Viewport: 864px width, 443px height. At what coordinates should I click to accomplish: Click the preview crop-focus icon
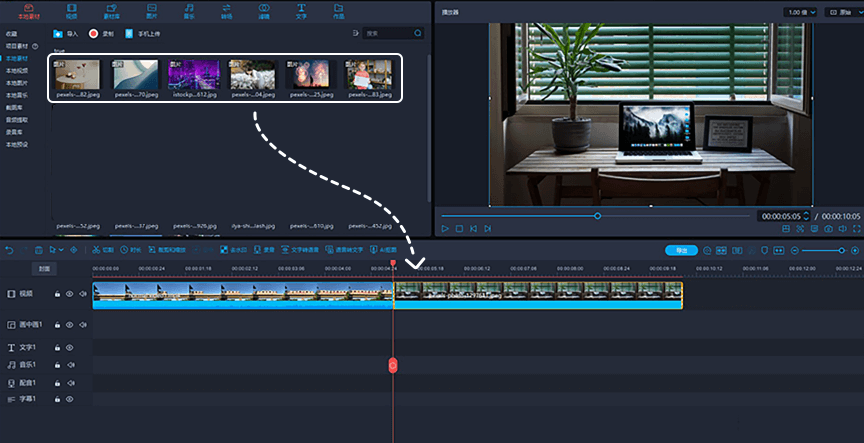coord(800,229)
